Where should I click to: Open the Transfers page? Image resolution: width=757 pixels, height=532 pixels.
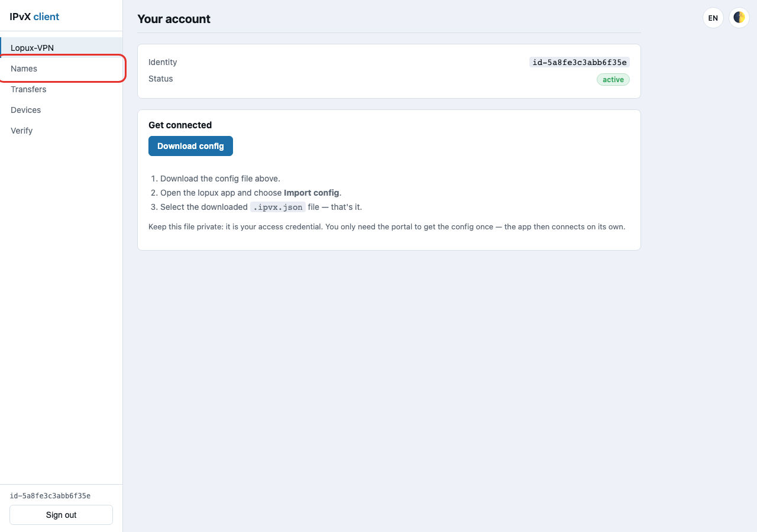tap(62, 89)
